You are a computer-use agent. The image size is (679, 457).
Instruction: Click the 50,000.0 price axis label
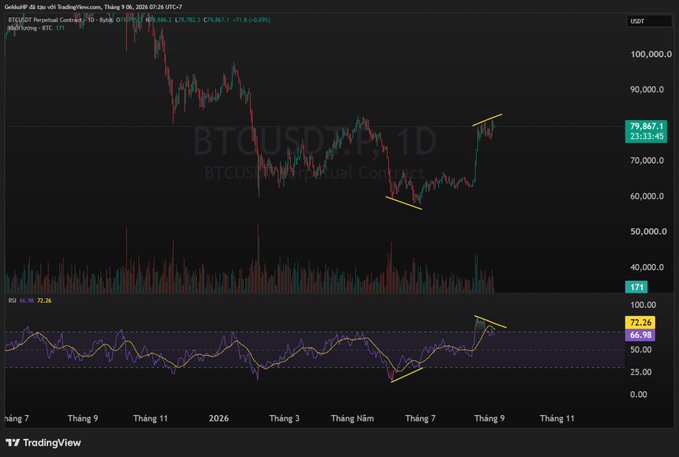pyautogui.click(x=648, y=231)
